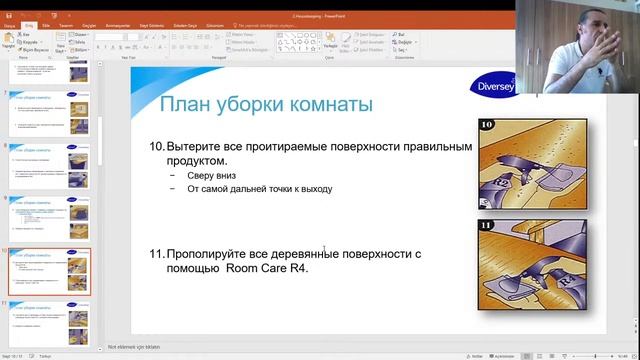Switch to Normal view in status bar
The width and height of the screenshot is (640, 360).
tap(527, 356)
